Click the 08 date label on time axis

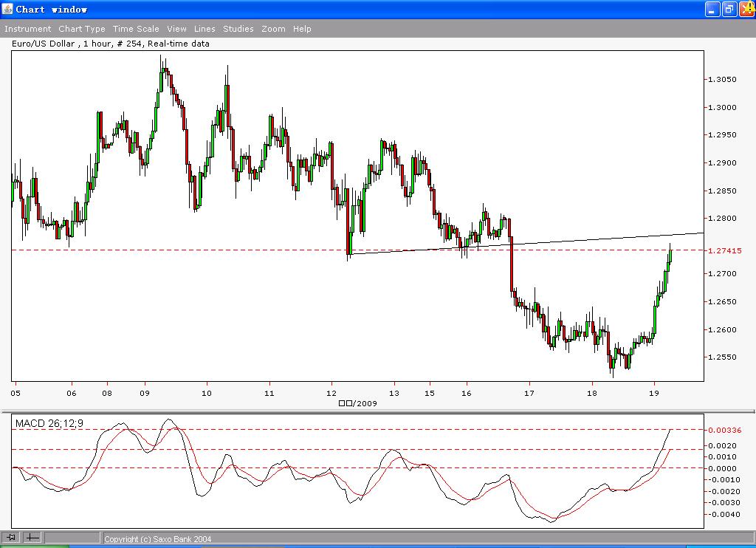(107, 393)
